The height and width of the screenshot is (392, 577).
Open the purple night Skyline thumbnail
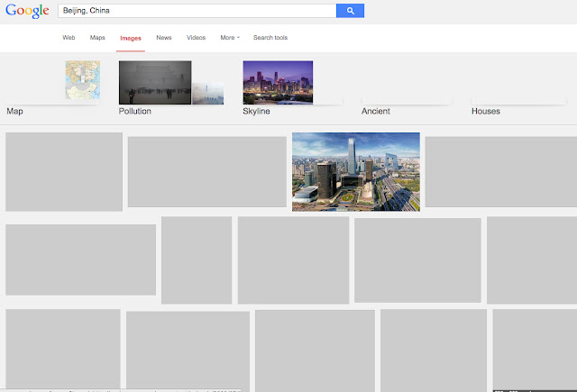pos(278,82)
